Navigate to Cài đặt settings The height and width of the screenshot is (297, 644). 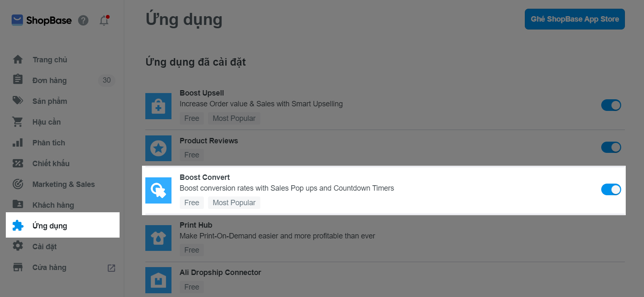[44, 247]
